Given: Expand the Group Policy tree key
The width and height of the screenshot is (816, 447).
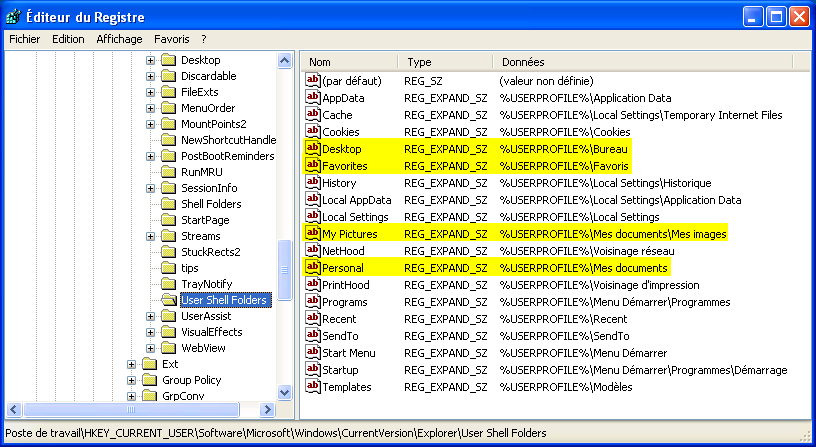Looking at the screenshot, I should (x=132, y=380).
